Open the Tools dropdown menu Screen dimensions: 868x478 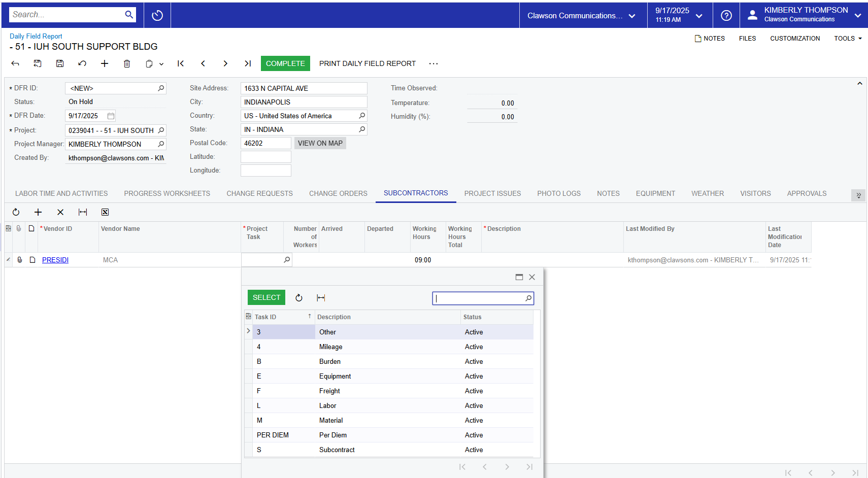click(847, 39)
